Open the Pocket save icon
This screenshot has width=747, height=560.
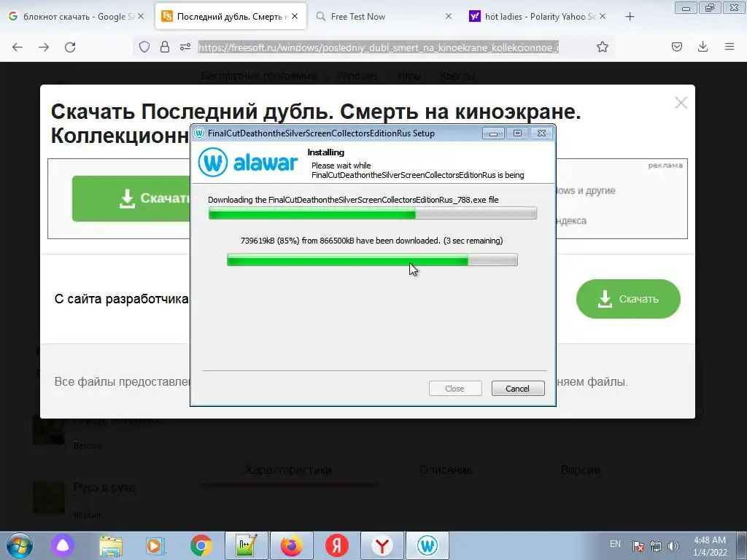(677, 47)
